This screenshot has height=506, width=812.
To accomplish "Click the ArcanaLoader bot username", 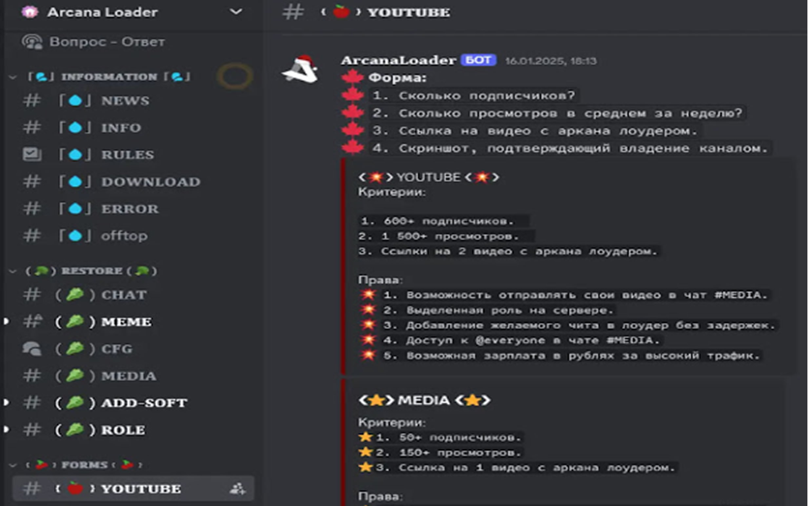I will pyautogui.click(x=398, y=61).
